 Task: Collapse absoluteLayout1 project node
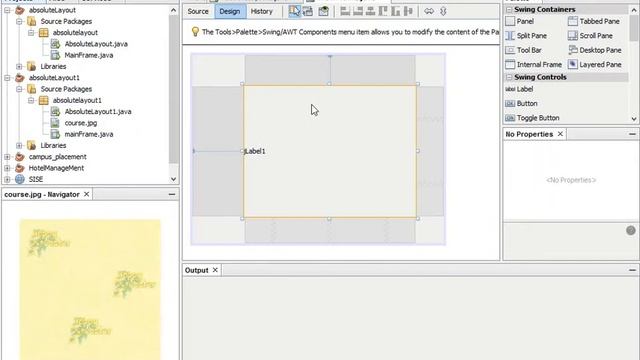pyautogui.click(x=7, y=78)
